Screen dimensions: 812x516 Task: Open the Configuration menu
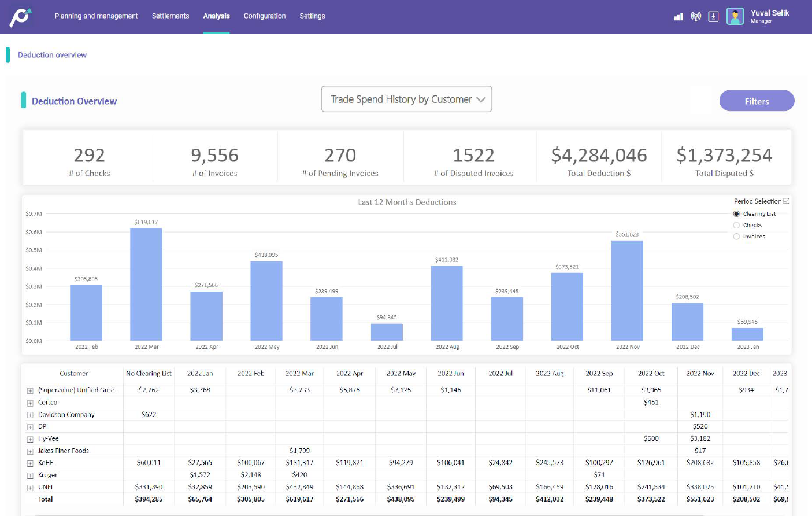264,16
